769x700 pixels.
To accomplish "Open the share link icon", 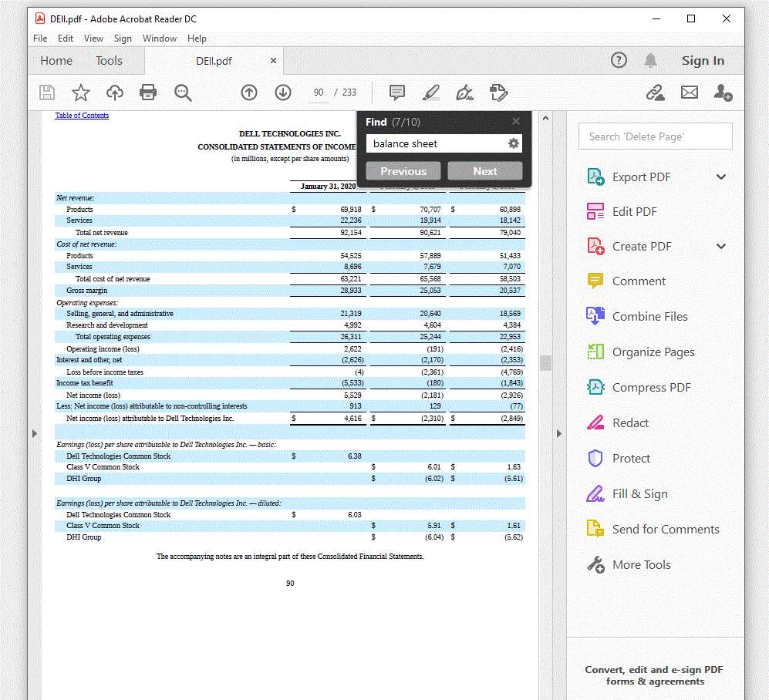I will (655, 93).
